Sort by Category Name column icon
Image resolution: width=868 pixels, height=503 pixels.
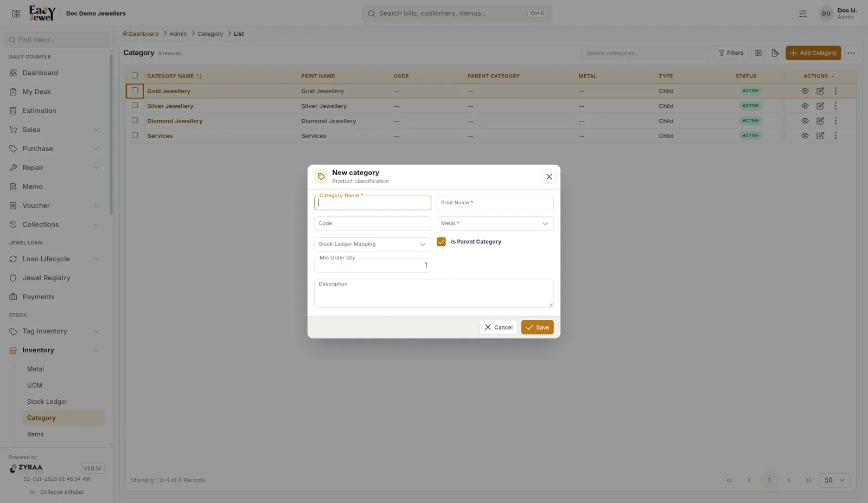pyautogui.click(x=199, y=76)
